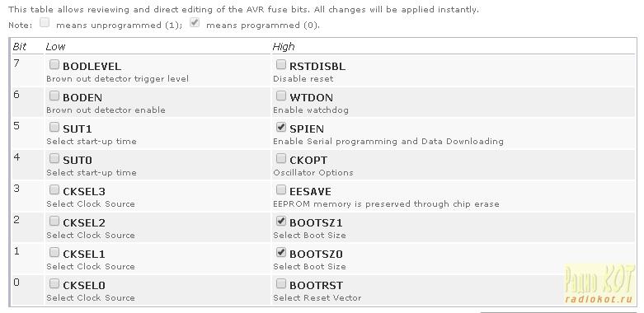This screenshot has height=313, width=644.
Task: Check the SUT0 start-up time checkbox
Action: click(54, 158)
